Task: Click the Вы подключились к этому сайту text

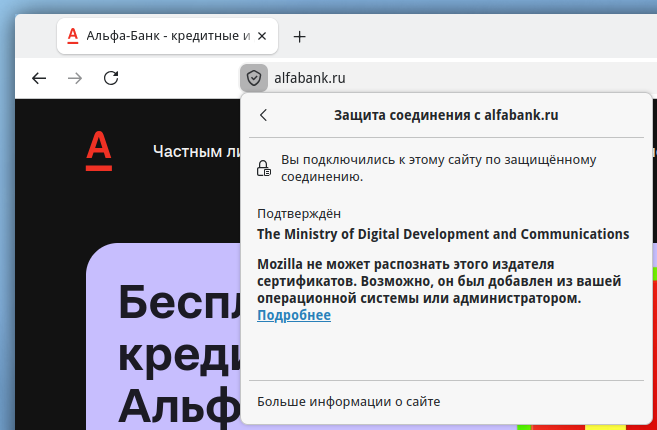Action: (x=439, y=168)
